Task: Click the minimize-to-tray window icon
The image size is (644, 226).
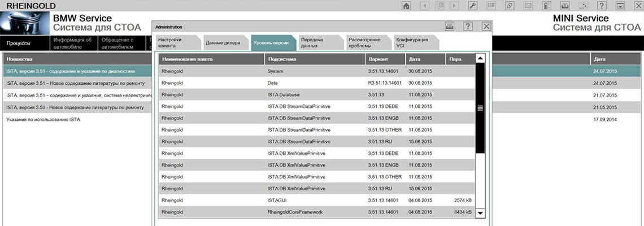Action: pos(620,6)
